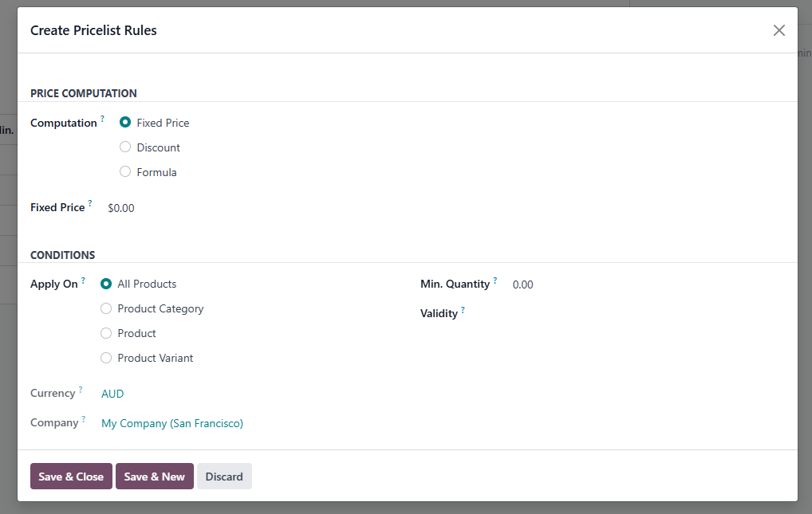Choose the Formula computation option
812x514 pixels.
point(125,172)
